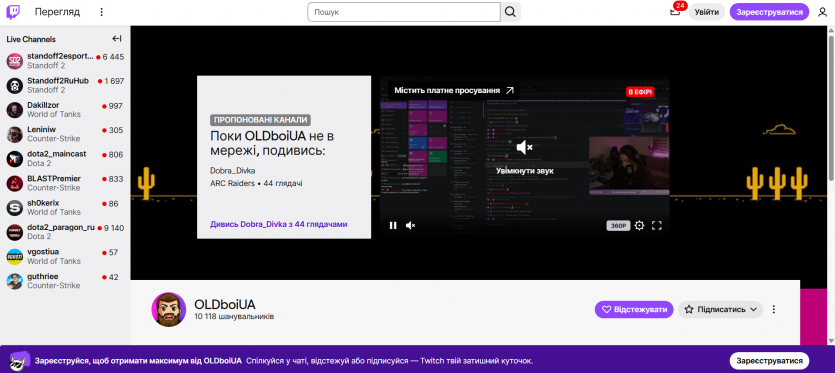Collapse the Live Channels sidebar
This screenshot has height=373, width=835.
point(117,38)
